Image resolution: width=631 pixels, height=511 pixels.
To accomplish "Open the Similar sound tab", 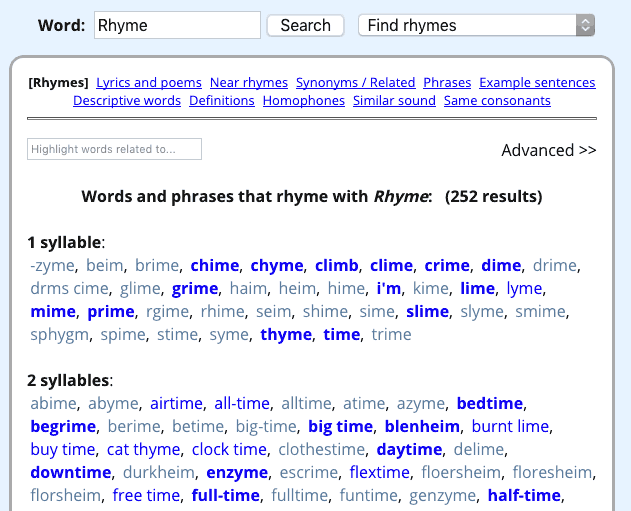I will 394,101.
